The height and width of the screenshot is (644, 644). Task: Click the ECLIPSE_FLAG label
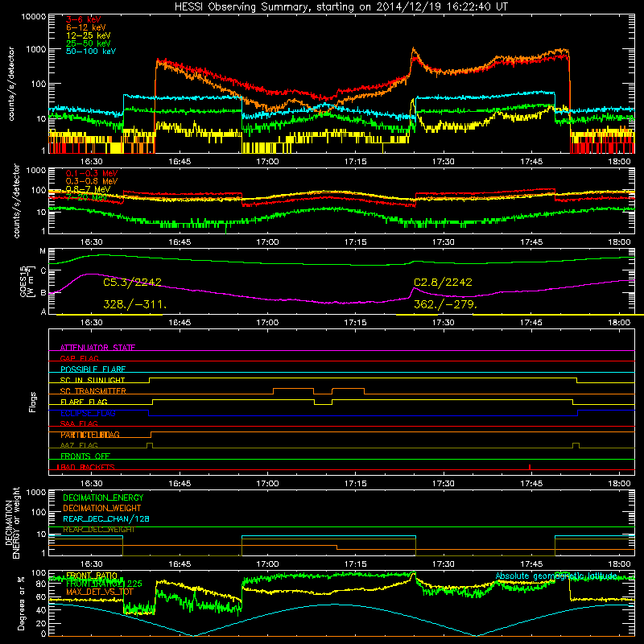(88, 413)
